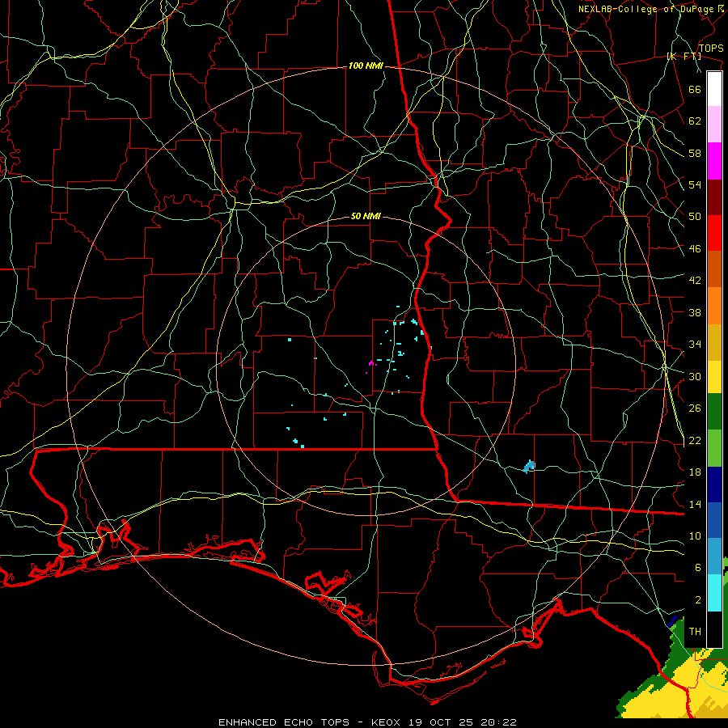This screenshot has height=728, width=728.
Task: Click the light pink 62 kft swatch
Action: pos(714,125)
